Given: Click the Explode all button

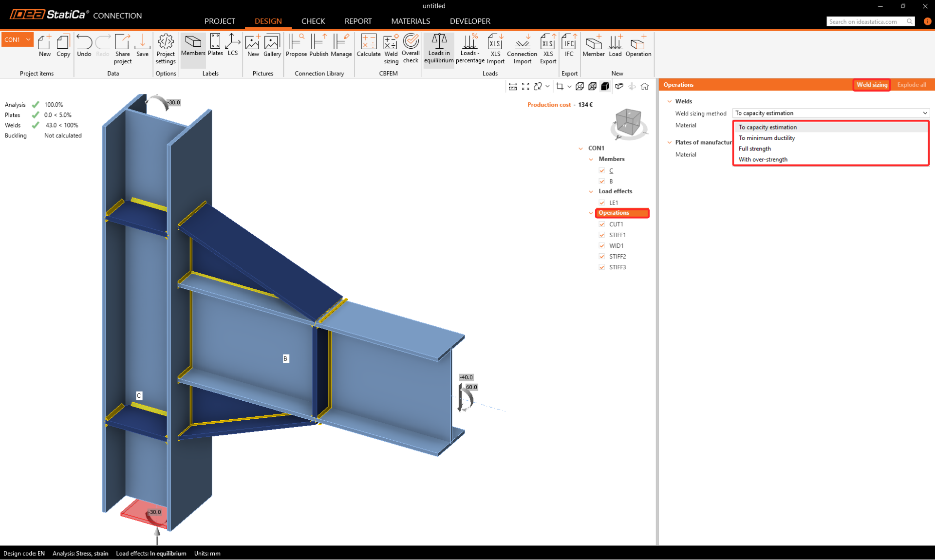Looking at the screenshot, I should (911, 85).
